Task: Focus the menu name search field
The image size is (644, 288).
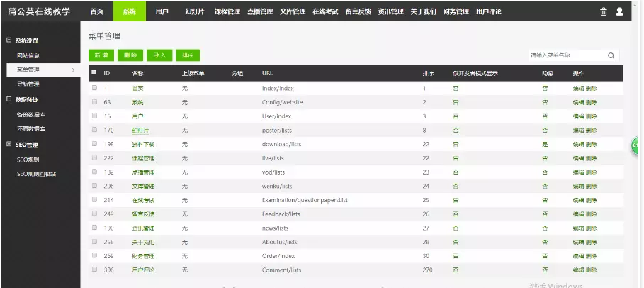Action: [x=567, y=55]
